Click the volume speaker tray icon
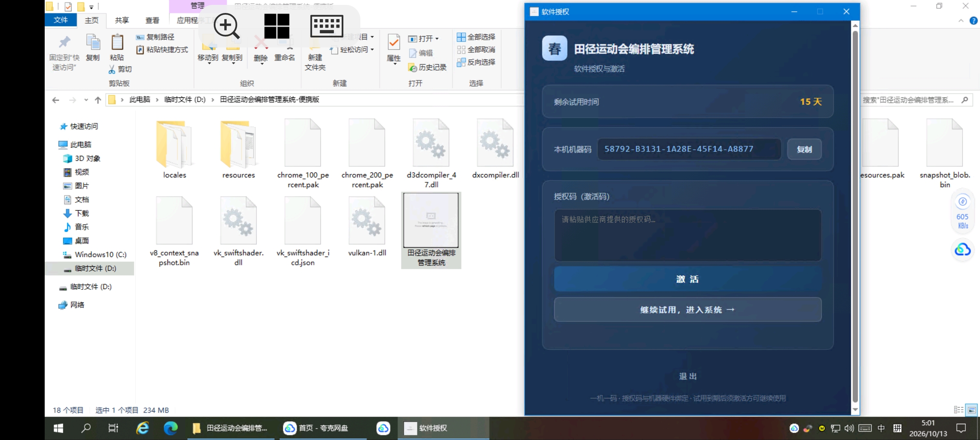 (x=849, y=428)
